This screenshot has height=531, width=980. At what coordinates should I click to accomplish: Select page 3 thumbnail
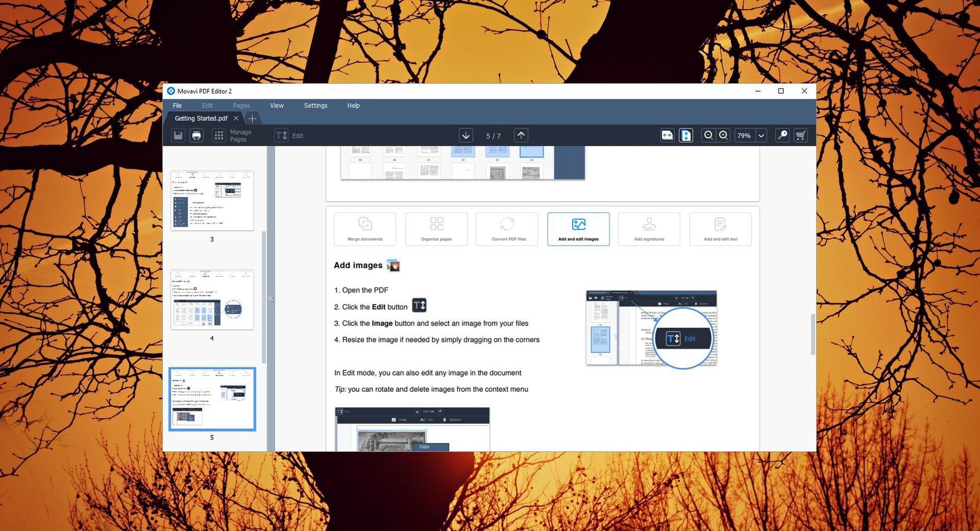[212, 201]
